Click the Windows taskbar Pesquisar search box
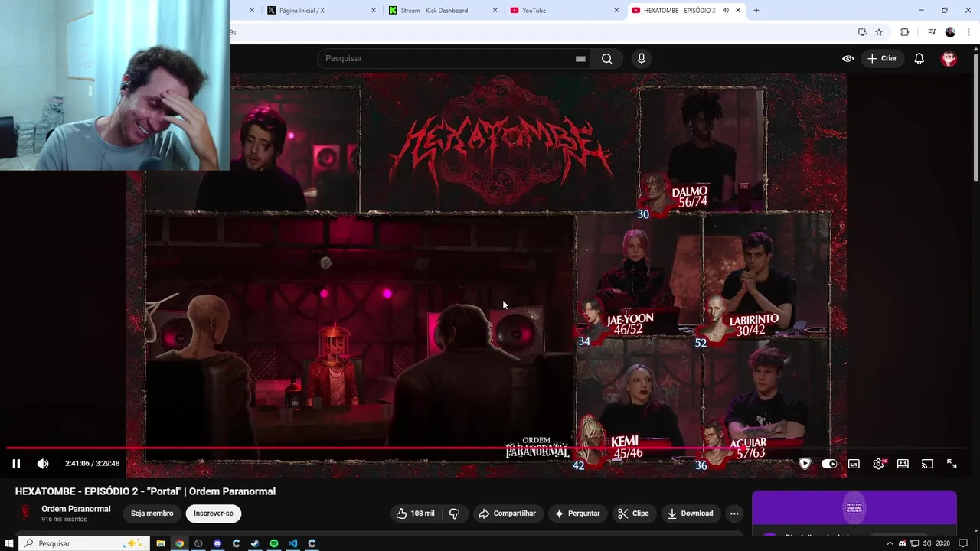 pyautogui.click(x=83, y=543)
